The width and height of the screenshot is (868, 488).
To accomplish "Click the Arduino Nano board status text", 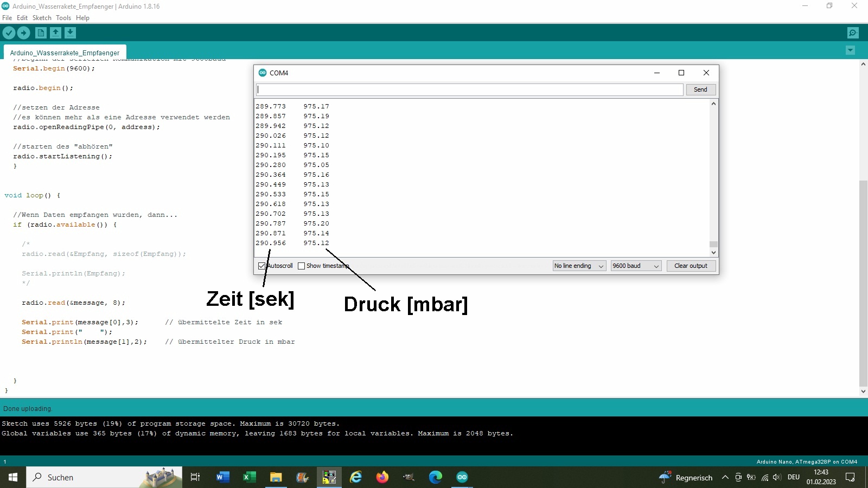I will (807, 462).
